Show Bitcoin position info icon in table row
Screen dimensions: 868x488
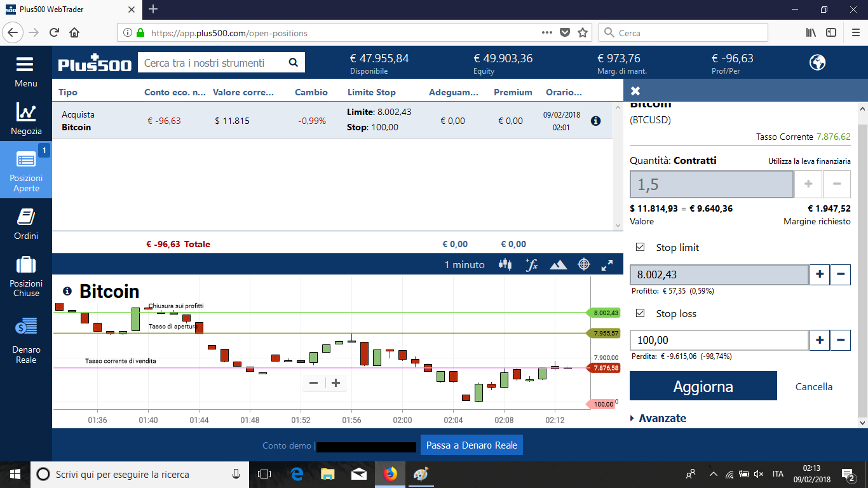595,121
